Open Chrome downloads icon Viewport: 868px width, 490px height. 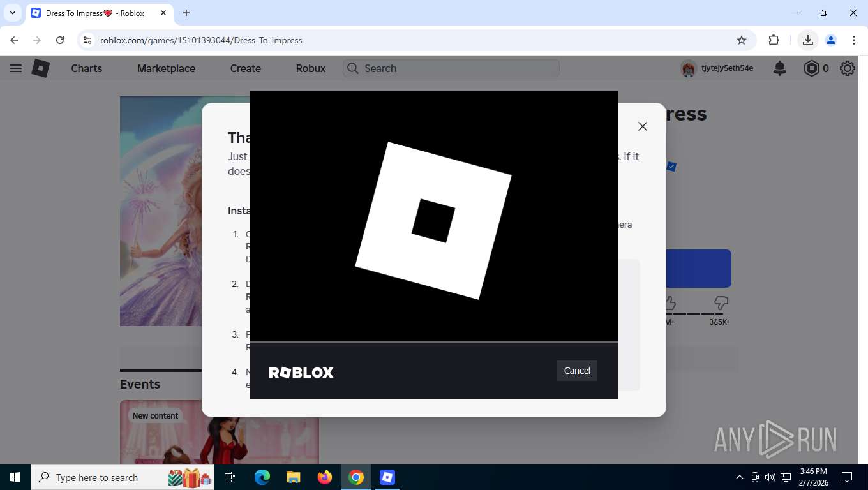coord(808,40)
